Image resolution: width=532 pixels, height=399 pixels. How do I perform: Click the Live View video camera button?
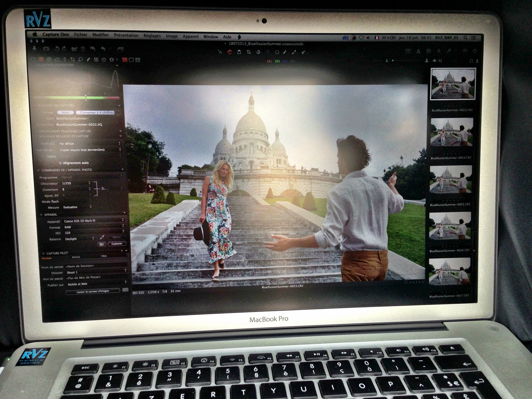point(102,244)
